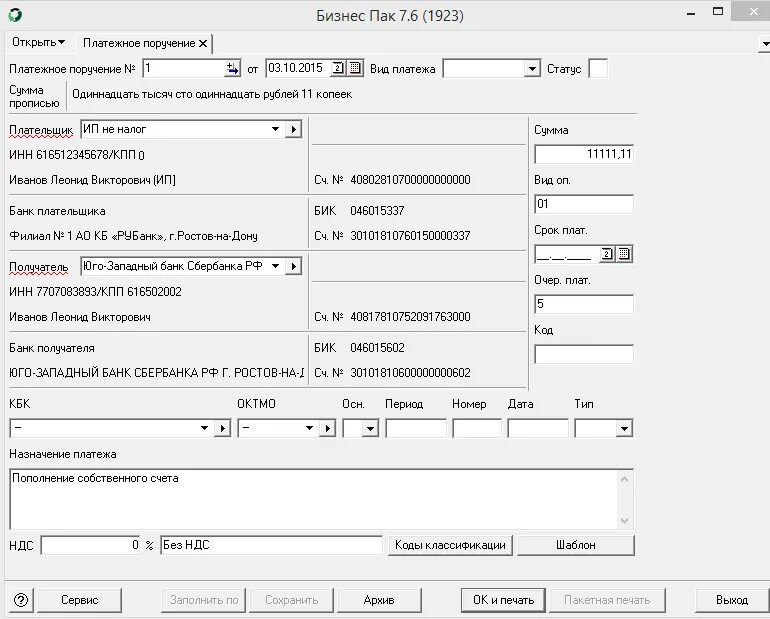Click the Сервис button
This screenshot has width=770, height=619.
[x=80, y=600]
